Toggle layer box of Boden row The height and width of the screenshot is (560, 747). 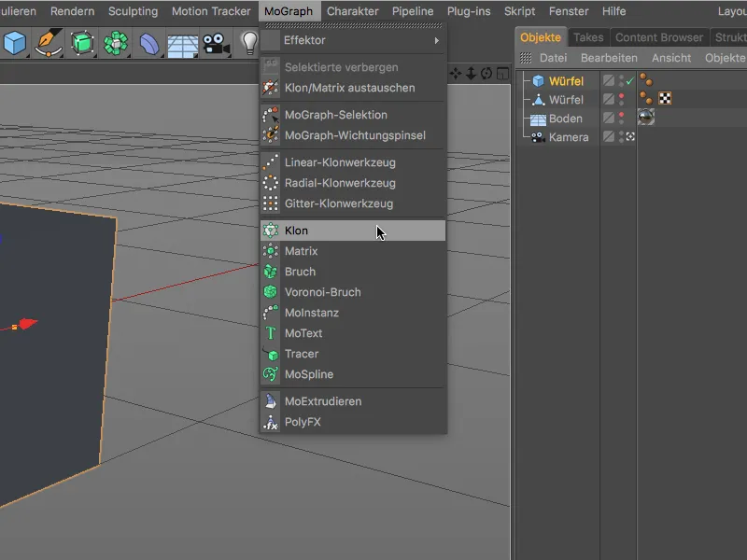pos(609,118)
